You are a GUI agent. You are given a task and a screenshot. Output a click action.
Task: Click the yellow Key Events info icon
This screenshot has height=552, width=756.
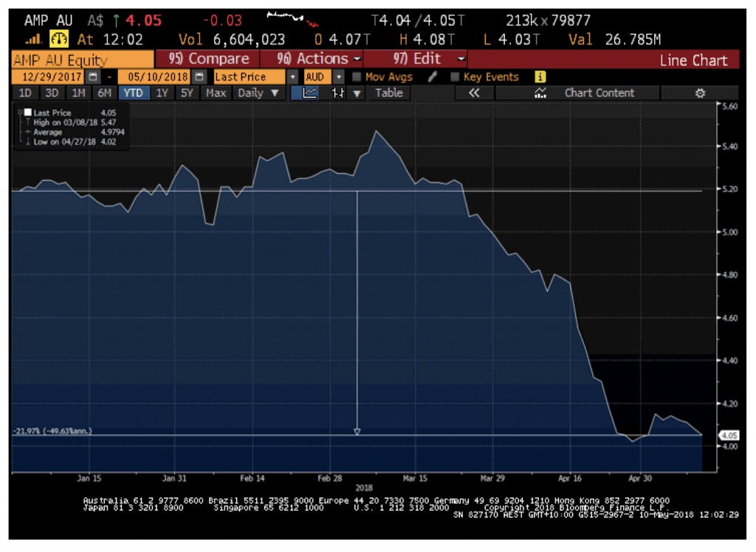pos(540,77)
